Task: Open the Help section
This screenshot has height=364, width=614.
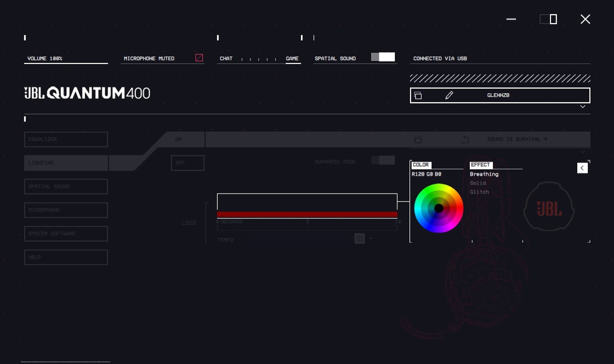Action: pyautogui.click(x=66, y=257)
